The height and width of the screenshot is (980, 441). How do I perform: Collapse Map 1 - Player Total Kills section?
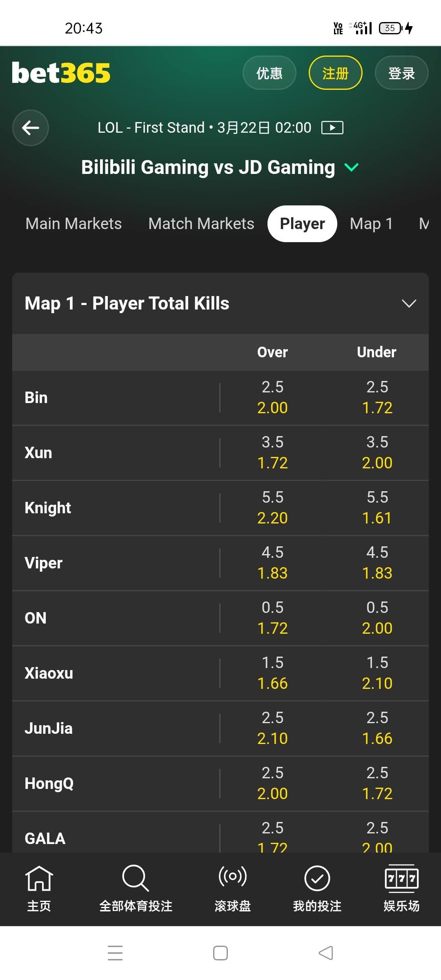pyautogui.click(x=409, y=303)
